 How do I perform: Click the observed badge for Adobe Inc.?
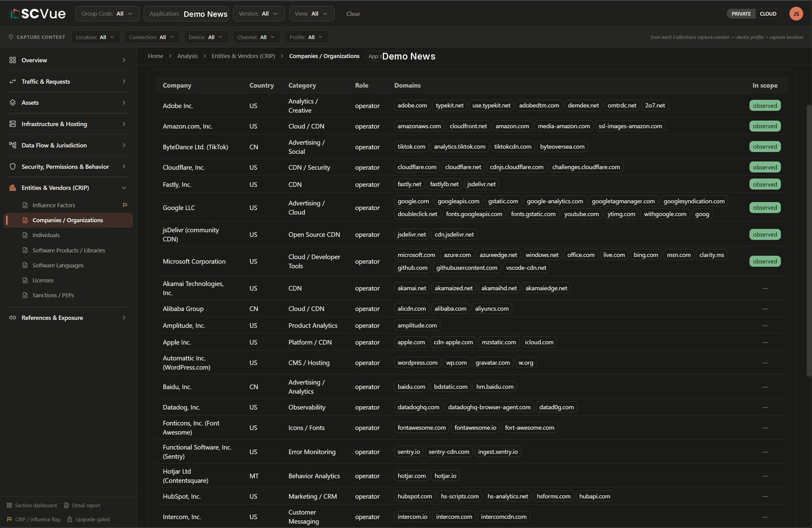click(x=765, y=106)
